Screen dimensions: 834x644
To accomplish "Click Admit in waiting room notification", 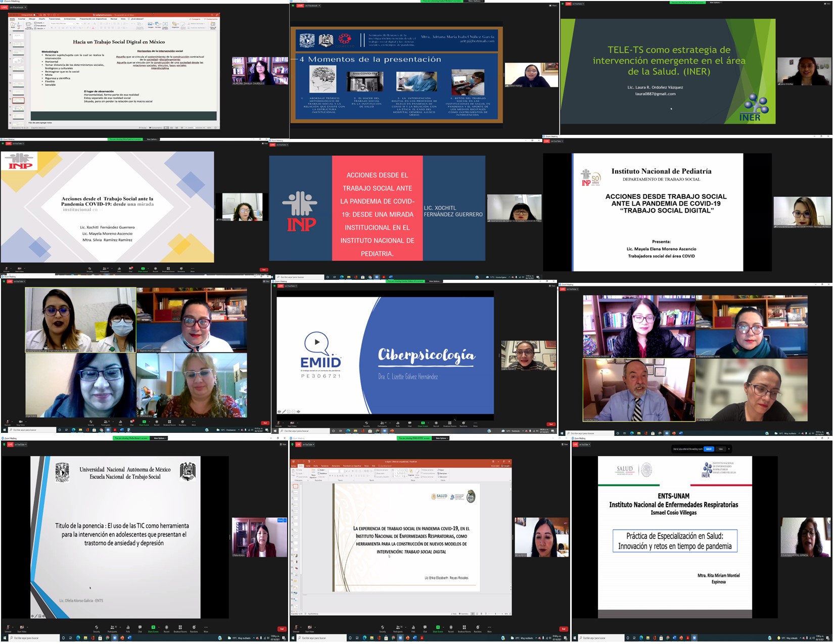I will (709, 449).
